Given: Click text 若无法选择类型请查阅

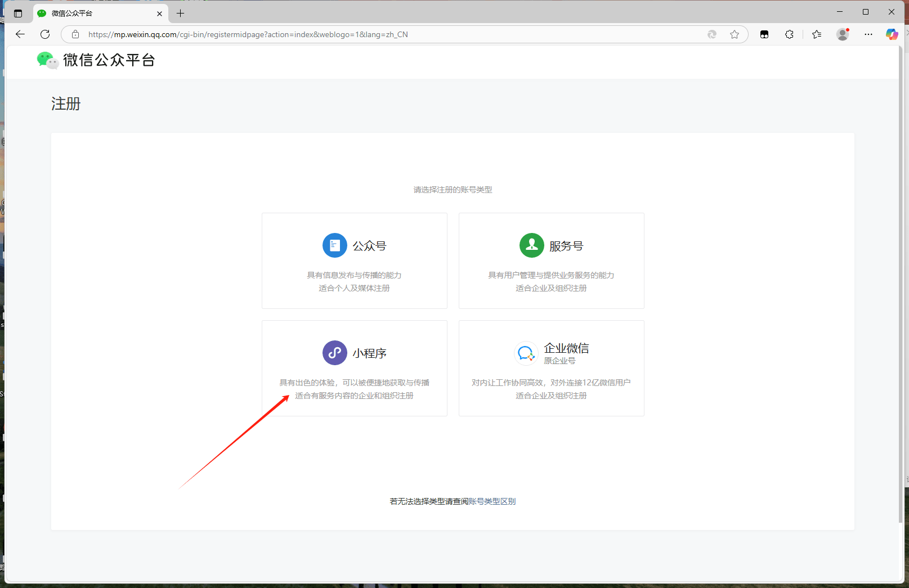Looking at the screenshot, I should pos(429,501).
